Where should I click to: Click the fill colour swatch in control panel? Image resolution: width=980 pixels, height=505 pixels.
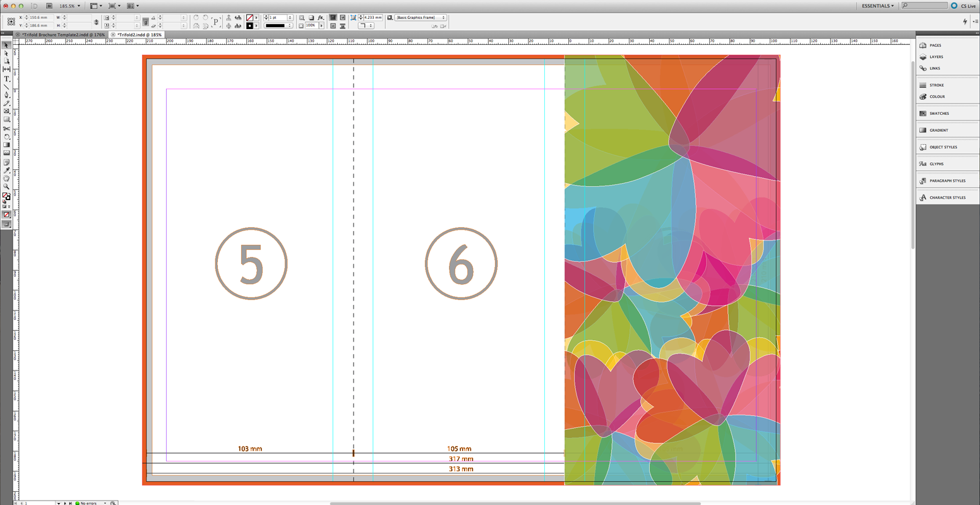[x=249, y=18]
